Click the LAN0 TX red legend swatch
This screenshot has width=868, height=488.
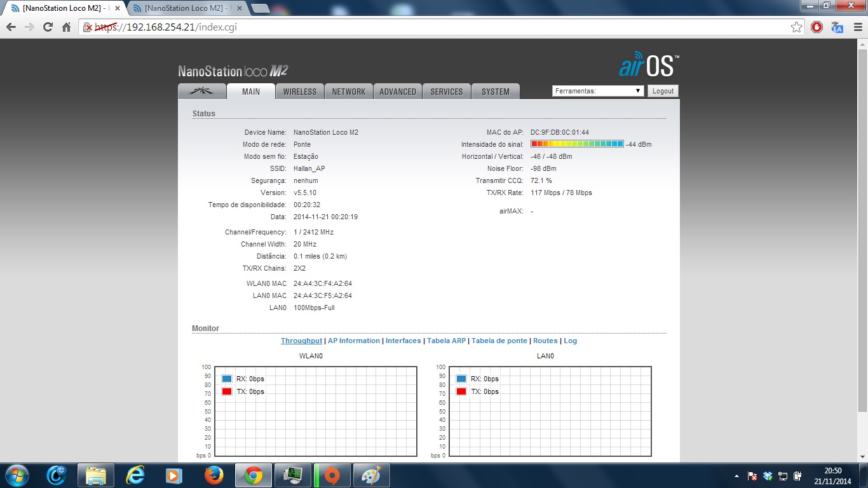point(461,391)
